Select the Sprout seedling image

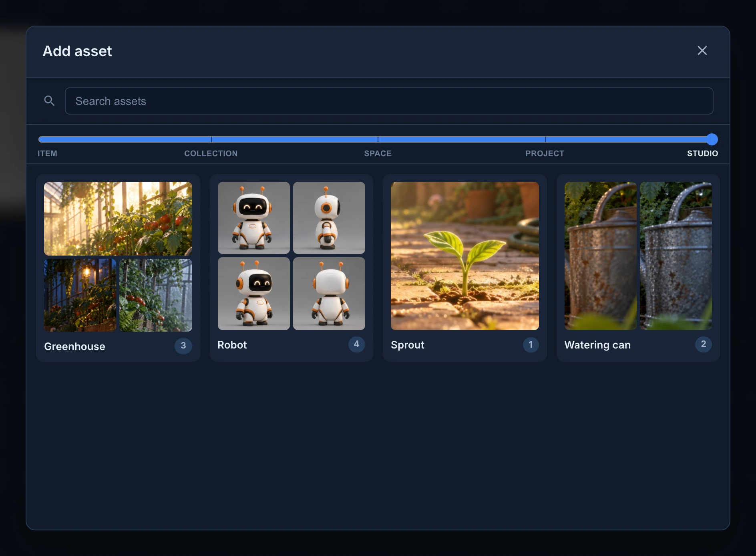pos(464,256)
